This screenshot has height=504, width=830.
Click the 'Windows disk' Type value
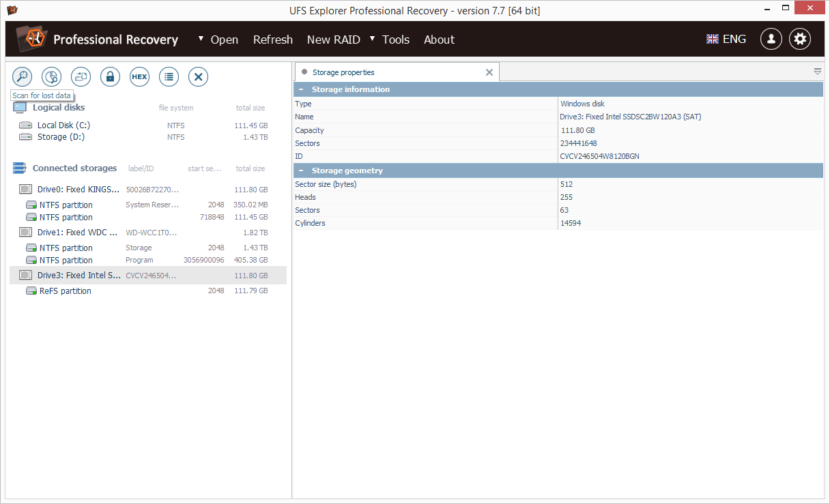tap(582, 104)
